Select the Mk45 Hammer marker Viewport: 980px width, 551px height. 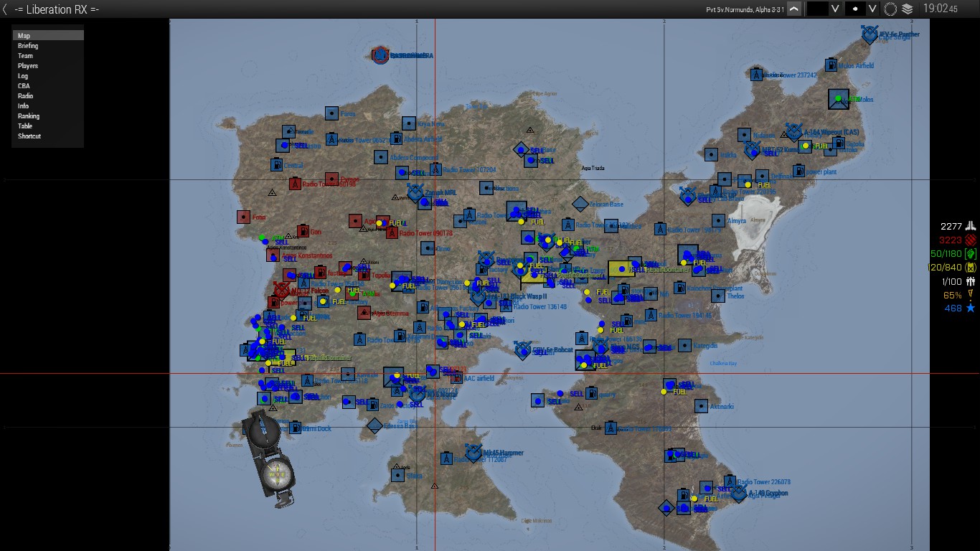(473, 453)
